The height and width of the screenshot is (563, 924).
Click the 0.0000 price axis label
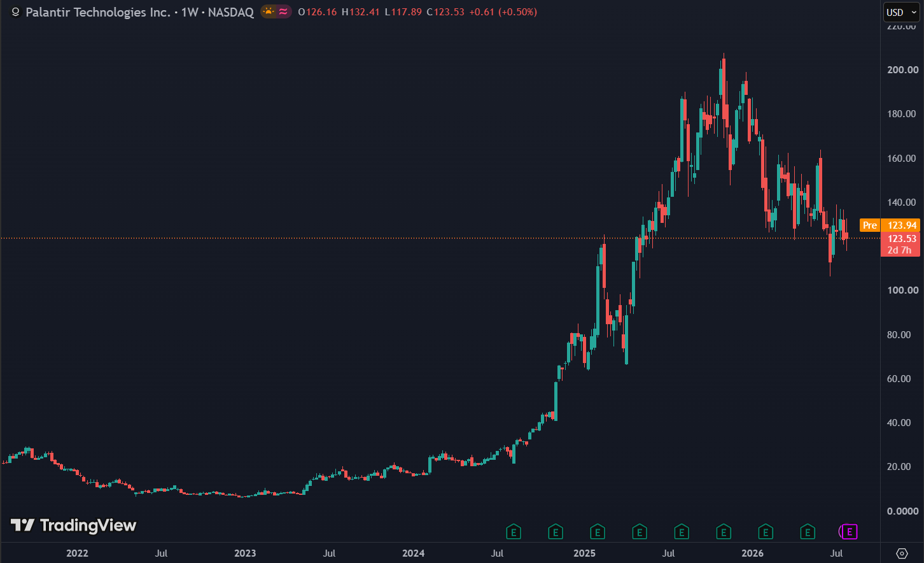(903, 511)
